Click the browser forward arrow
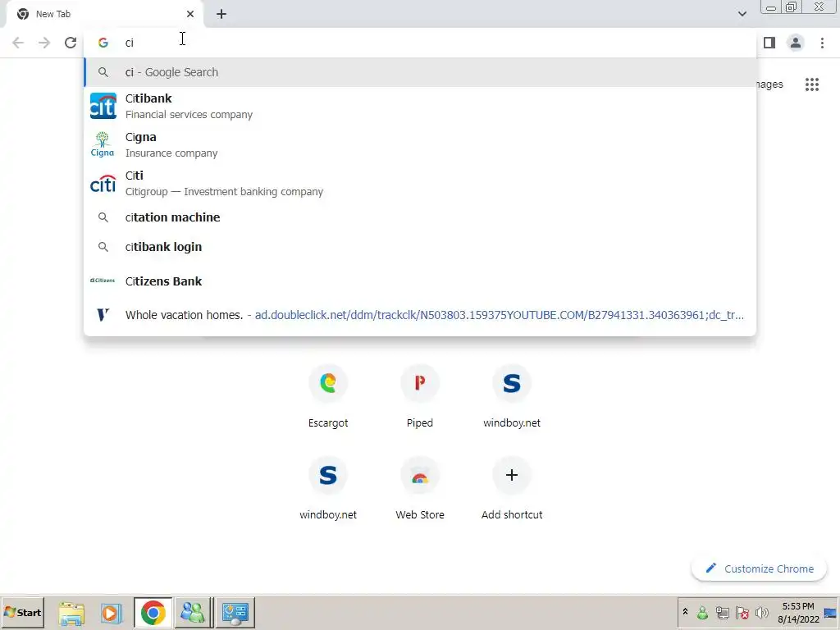 point(44,43)
